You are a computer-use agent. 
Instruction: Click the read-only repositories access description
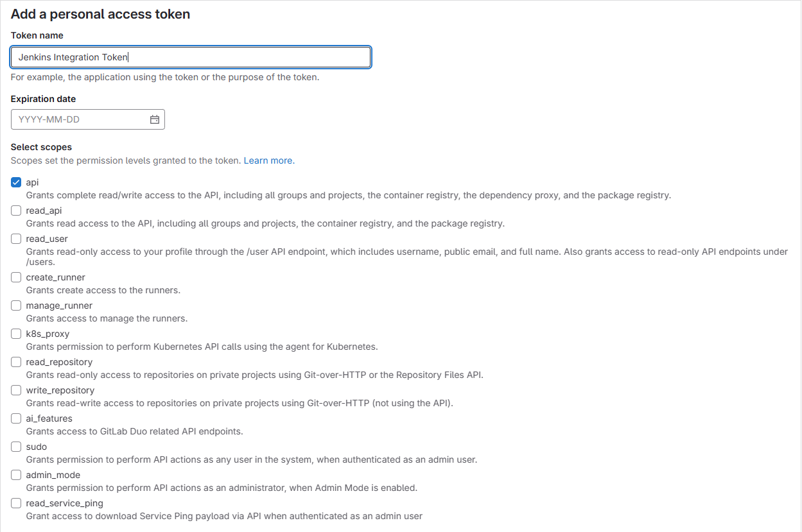tap(254, 375)
